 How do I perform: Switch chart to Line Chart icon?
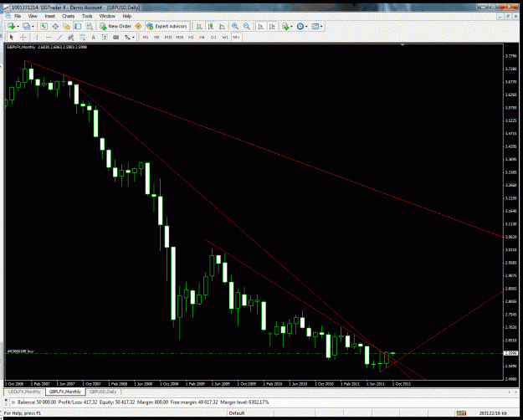click(222, 26)
